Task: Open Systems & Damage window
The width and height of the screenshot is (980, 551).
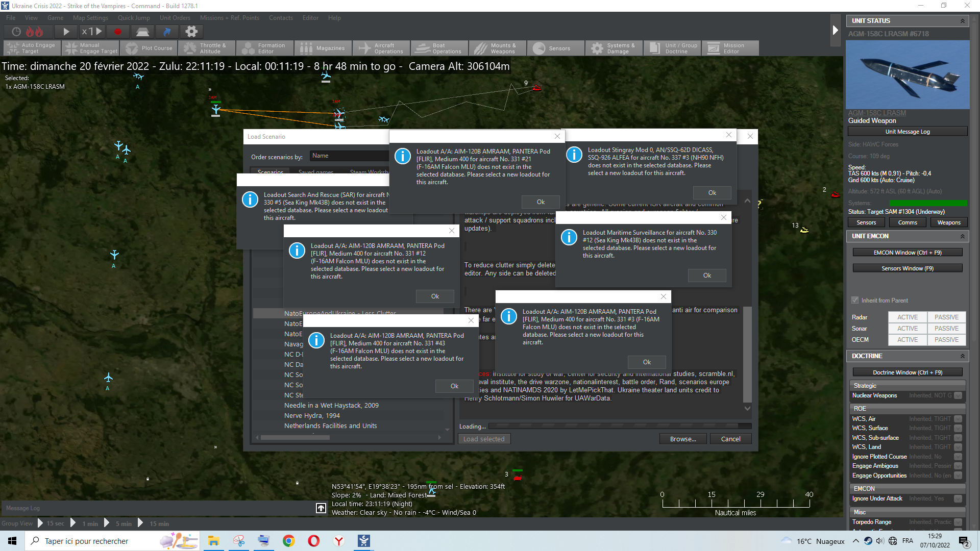Action: pyautogui.click(x=614, y=48)
